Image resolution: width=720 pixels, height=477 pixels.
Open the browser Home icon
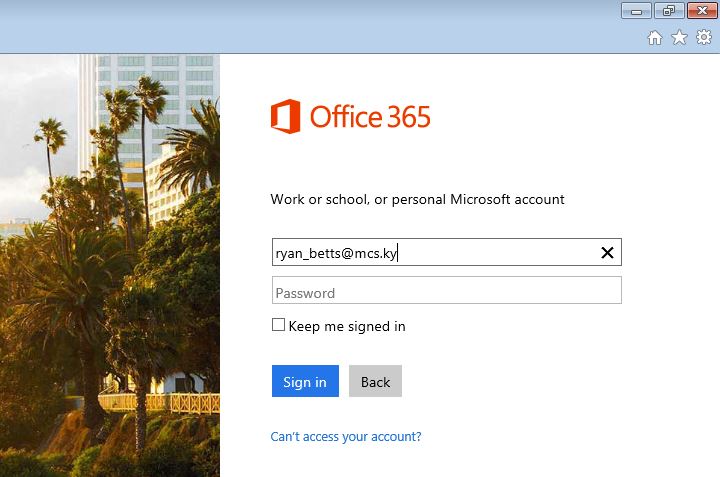(655, 38)
